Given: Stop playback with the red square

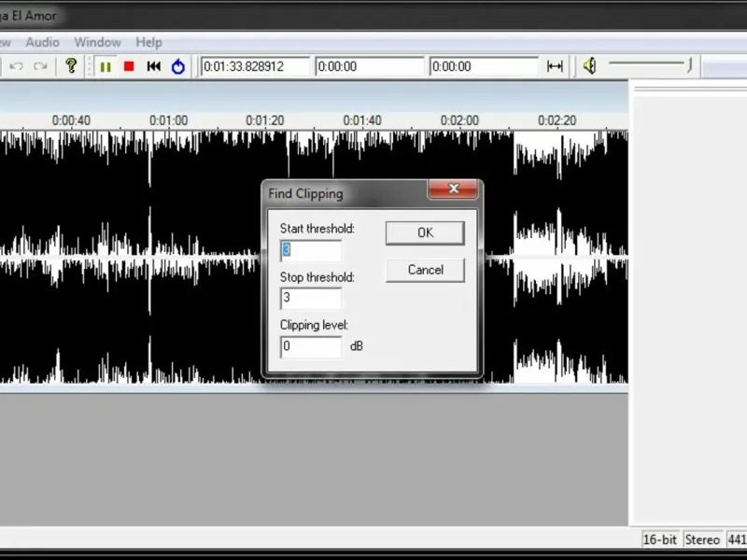Looking at the screenshot, I should [x=129, y=66].
